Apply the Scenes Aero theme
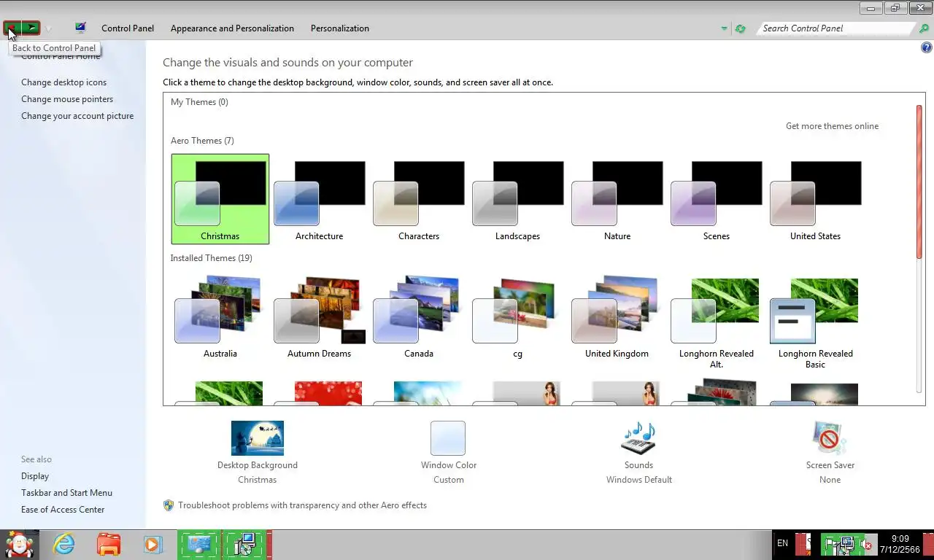This screenshot has height=560, width=934. click(x=717, y=199)
